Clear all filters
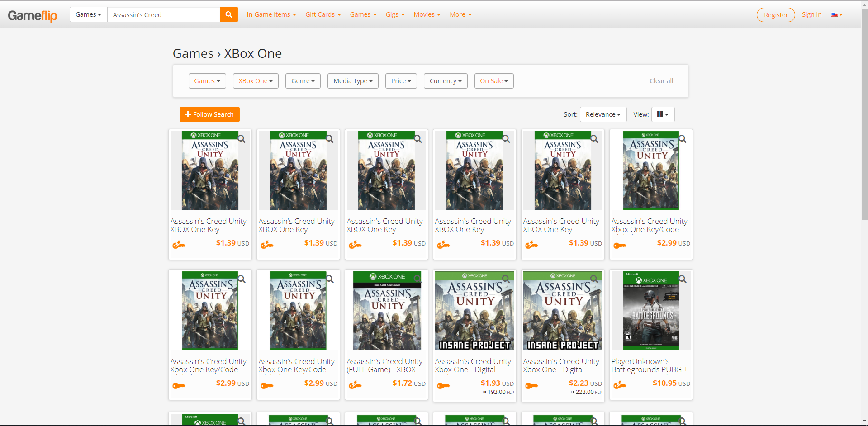The image size is (868, 426). pos(661,81)
